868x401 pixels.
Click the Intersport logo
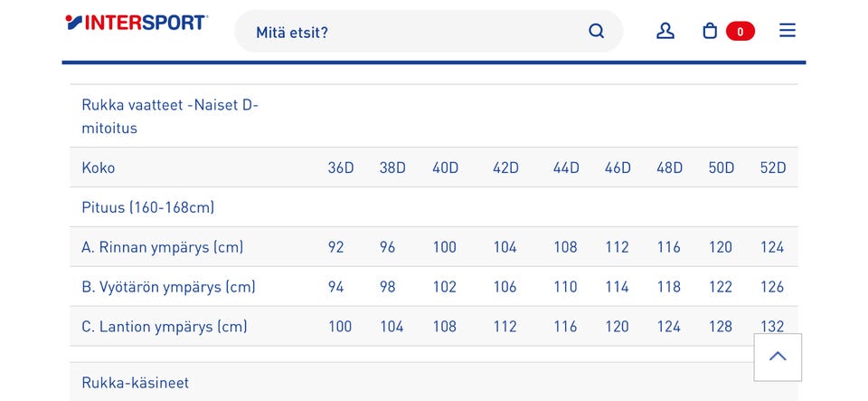(x=137, y=24)
